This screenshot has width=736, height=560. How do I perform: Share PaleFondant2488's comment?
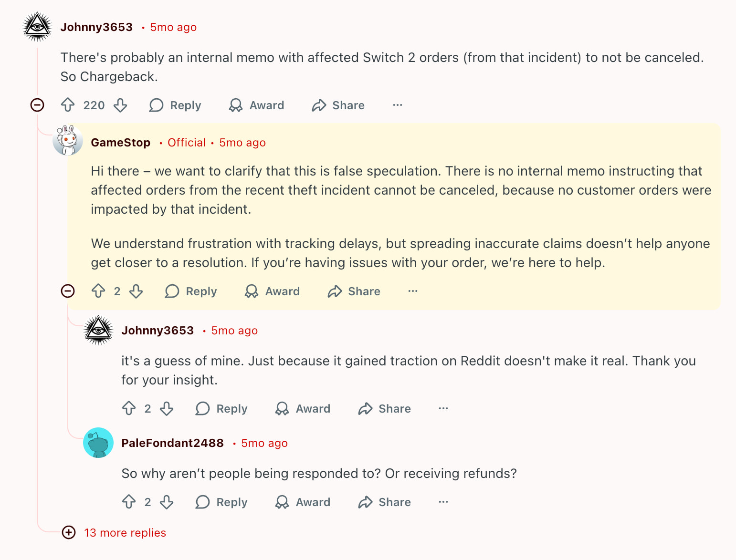(384, 502)
